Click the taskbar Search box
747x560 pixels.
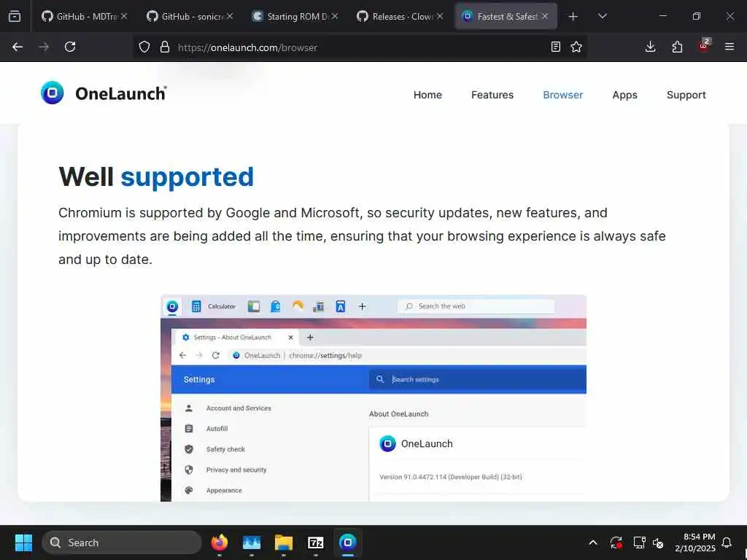click(x=122, y=542)
